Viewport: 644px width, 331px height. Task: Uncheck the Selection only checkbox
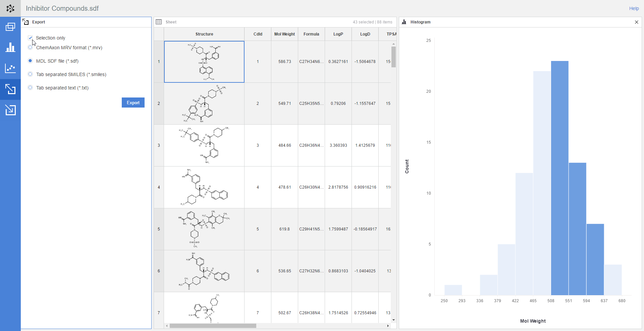[x=31, y=38]
